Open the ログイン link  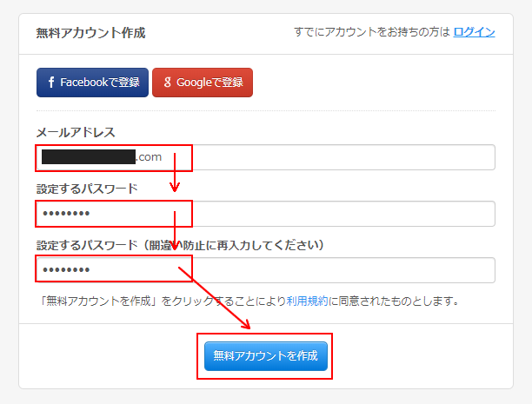click(x=474, y=32)
